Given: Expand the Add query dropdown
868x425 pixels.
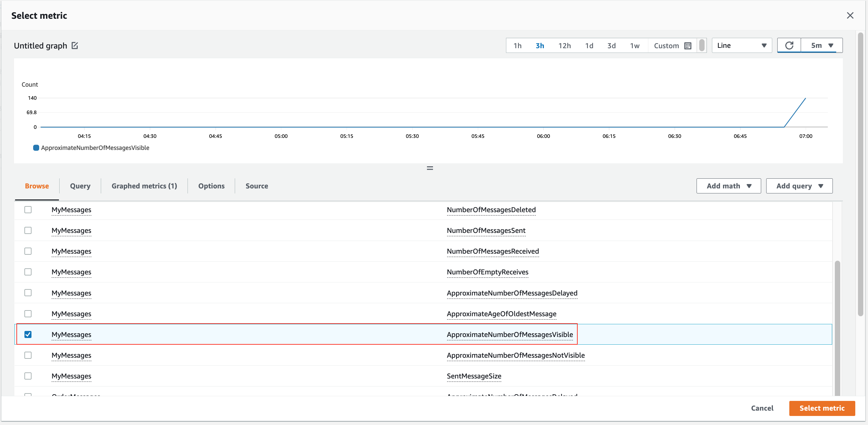Looking at the screenshot, I should [799, 186].
